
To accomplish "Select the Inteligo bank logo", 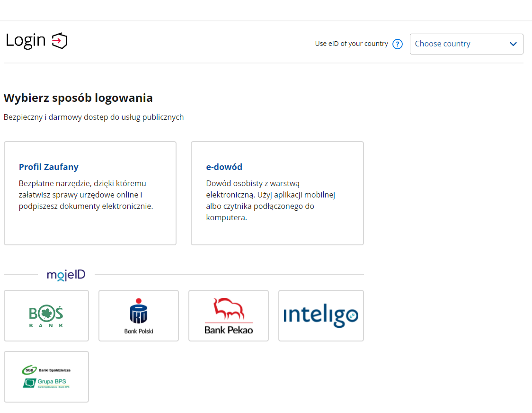I will [320, 315].
